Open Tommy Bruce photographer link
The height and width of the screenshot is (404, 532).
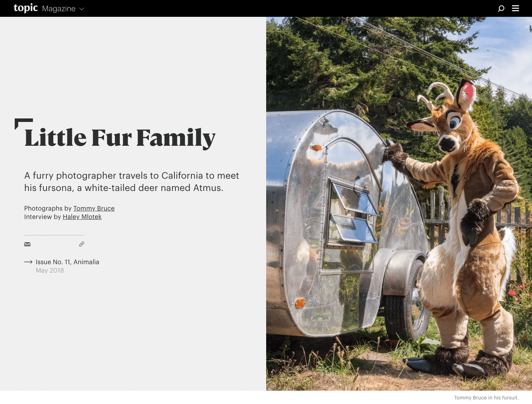click(x=94, y=208)
